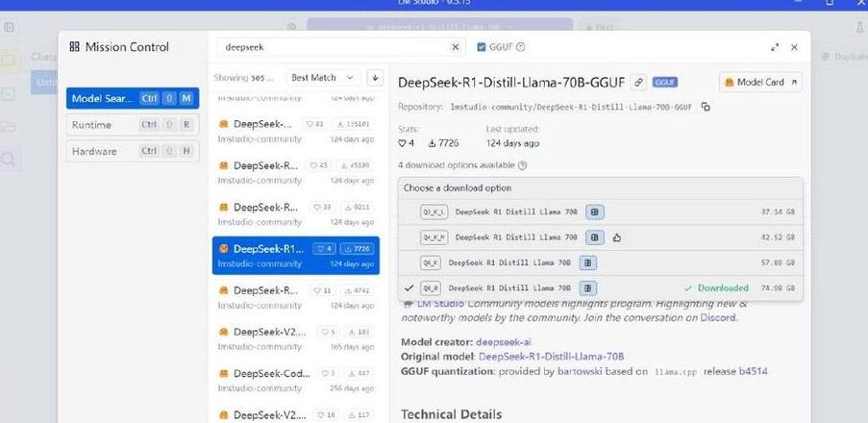Switch to the Hardware tab

tap(133, 151)
